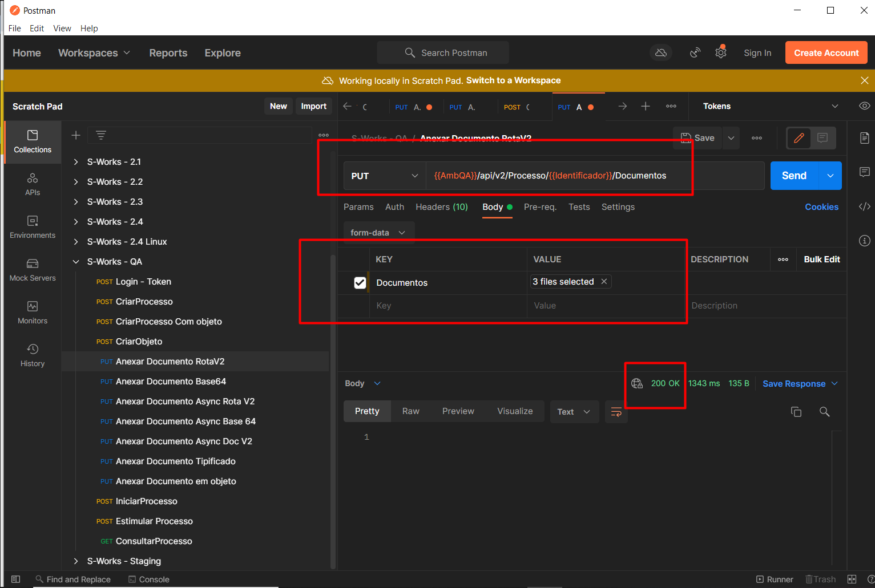The width and height of the screenshot is (875, 588).
Task: Click the Bulk Edit link
Action: point(822,259)
